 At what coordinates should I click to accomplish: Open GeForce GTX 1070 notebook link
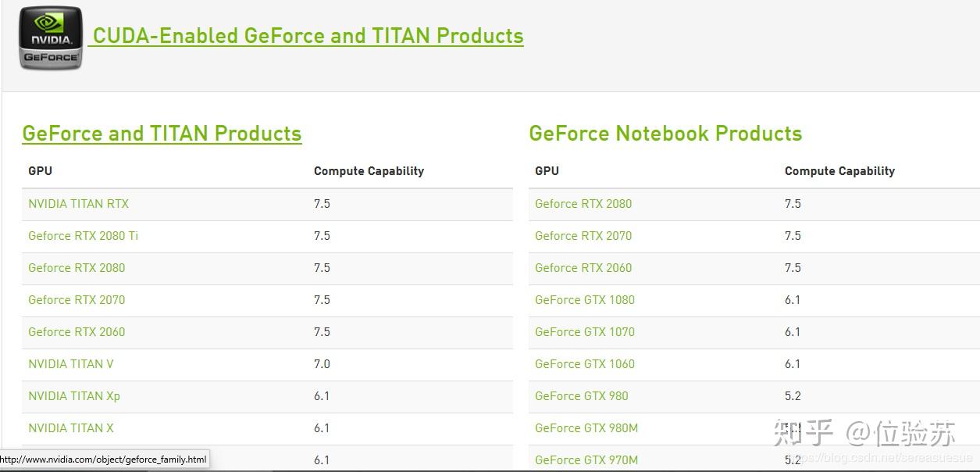pos(585,332)
